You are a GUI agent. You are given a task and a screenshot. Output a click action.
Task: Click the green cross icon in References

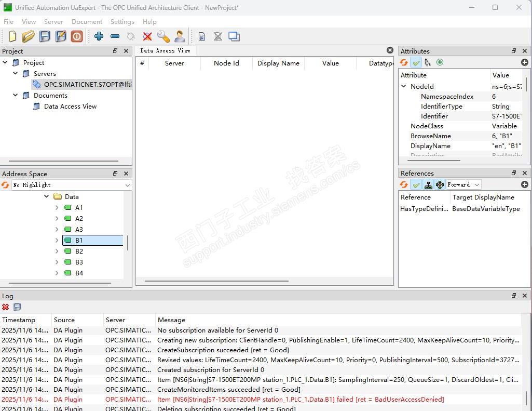440,184
